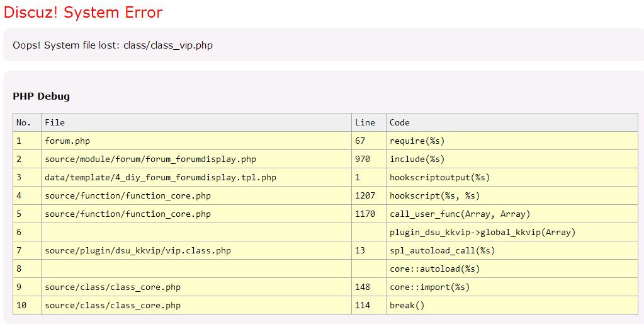The image size is (644, 324).
Task: Select 'source/module/forum/forum_forumdisplay.php' cell
Action: (196, 159)
